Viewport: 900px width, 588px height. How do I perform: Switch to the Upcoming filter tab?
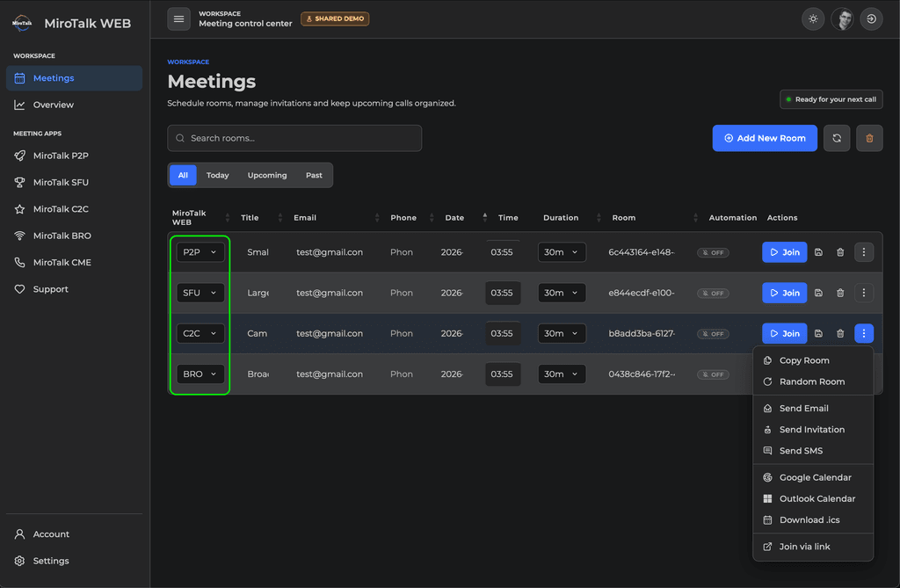[267, 175]
